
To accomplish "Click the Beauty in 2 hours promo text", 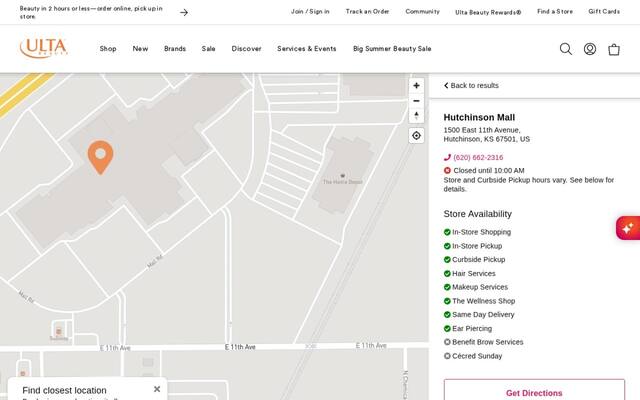I will coord(91,12).
